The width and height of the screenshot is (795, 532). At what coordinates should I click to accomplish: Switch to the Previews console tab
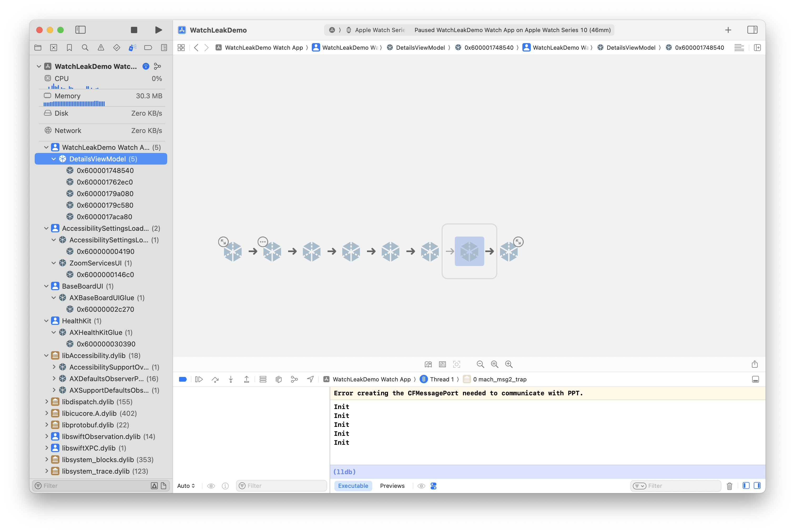pyautogui.click(x=392, y=486)
